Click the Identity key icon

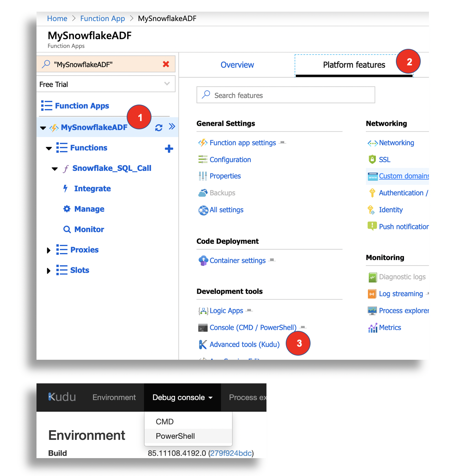(x=371, y=210)
